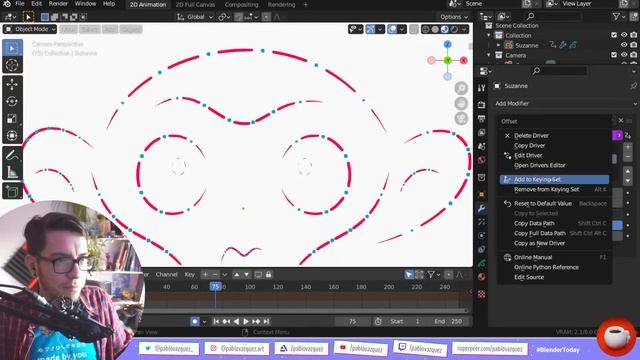Open the outliner display mode dropdown
640x360 pixels.
pyautogui.click(x=503, y=16)
